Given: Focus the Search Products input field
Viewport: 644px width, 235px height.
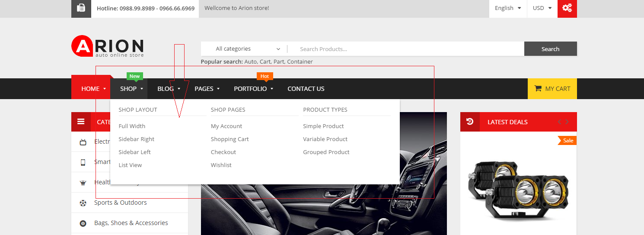Looking at the screenshot, I should pos(406,49).
